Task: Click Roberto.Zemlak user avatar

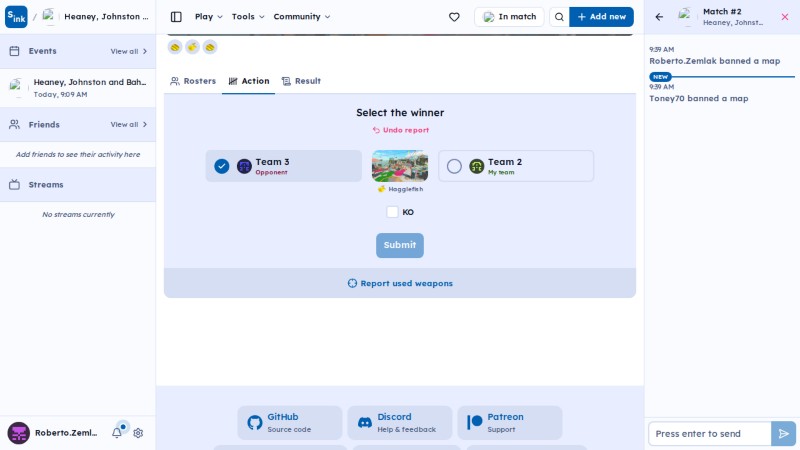Action: (x=18, y=433)
